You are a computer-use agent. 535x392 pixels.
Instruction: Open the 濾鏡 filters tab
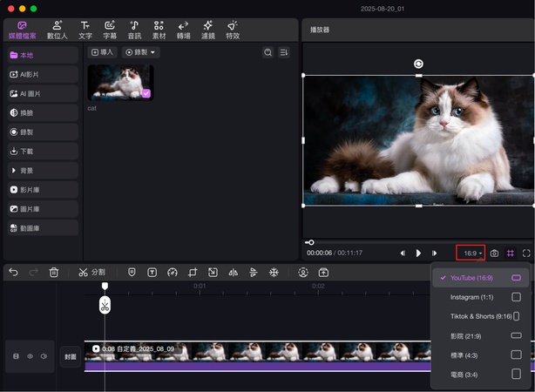tap(208, 30)
